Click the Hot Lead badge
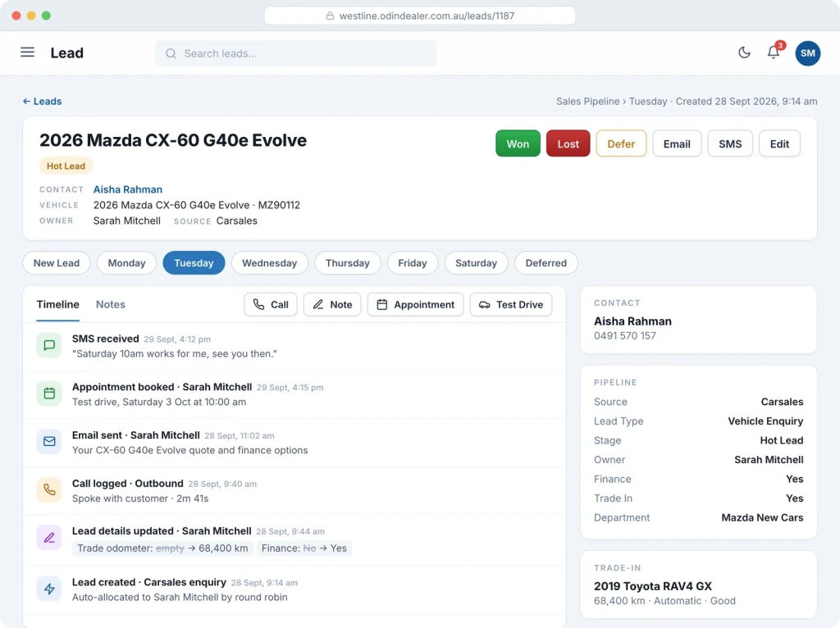The height and width of the screenshot is (628, 840). 66,166
